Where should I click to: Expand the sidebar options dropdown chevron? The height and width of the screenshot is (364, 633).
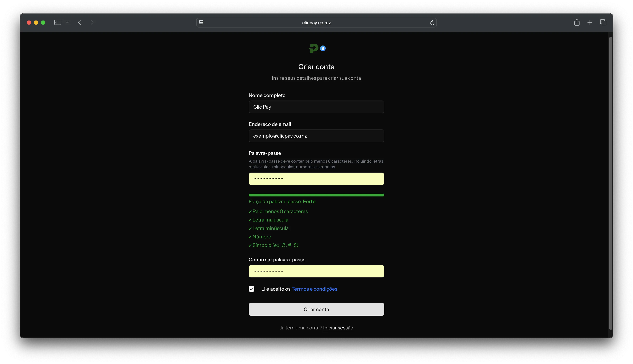pyautogui.click(x=67, y=23)
